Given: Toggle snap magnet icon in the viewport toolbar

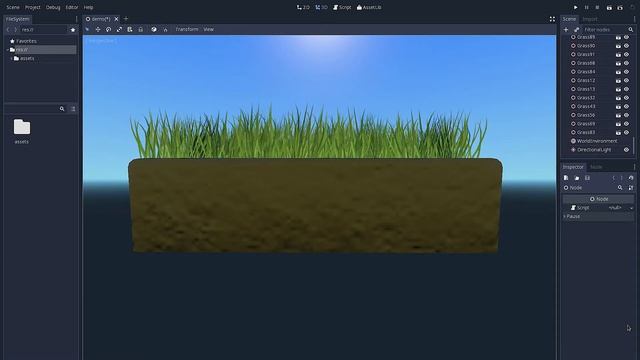Looking at the screenshot, I should pos(165,29).
